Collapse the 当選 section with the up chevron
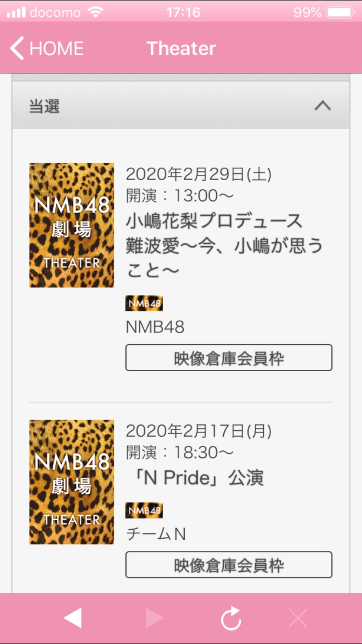The width and height of the screenshot is (362, 644). click(323, 106)
